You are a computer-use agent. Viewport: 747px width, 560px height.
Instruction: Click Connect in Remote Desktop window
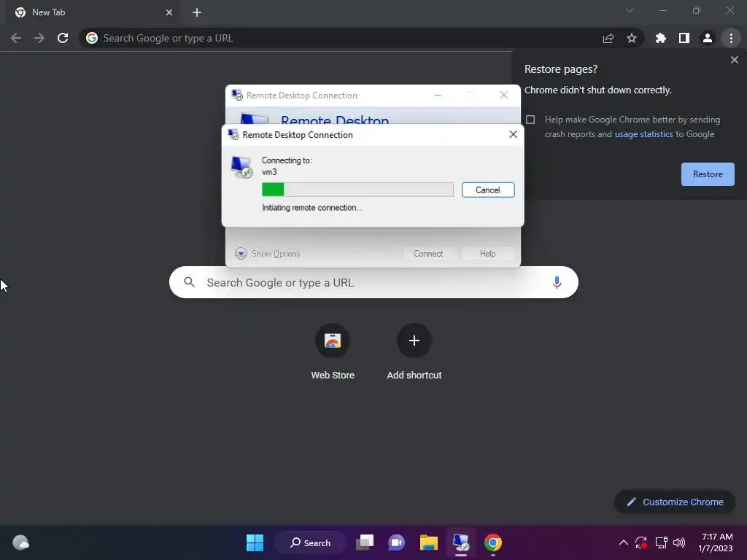pyautogui.click(x=427, y=253)
